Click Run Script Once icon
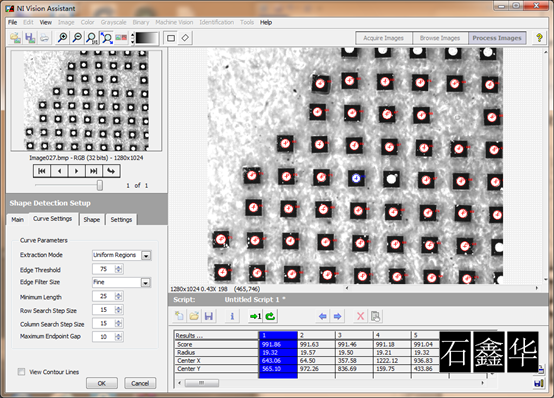This screenshot has width=554, height=398. pos(255,316)
